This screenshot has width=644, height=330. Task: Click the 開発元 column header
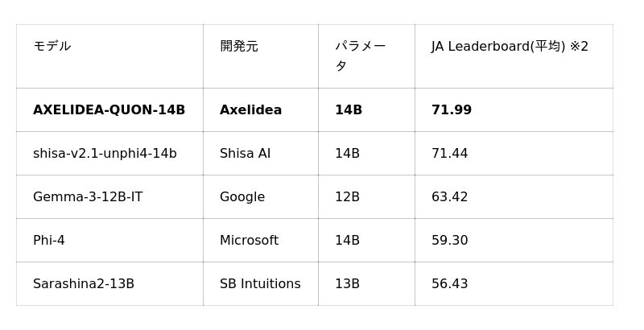point(239,47)
